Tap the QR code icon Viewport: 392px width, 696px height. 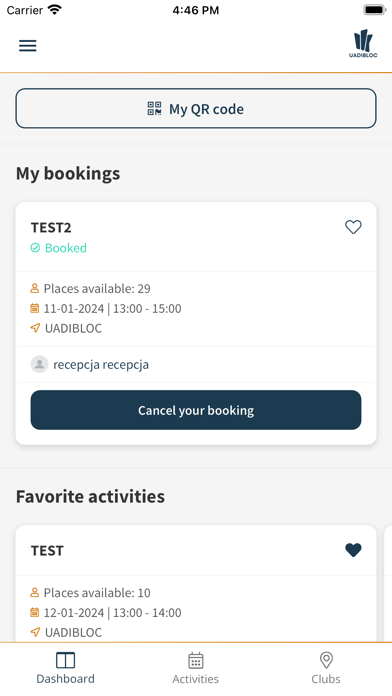tap(154, 109)
